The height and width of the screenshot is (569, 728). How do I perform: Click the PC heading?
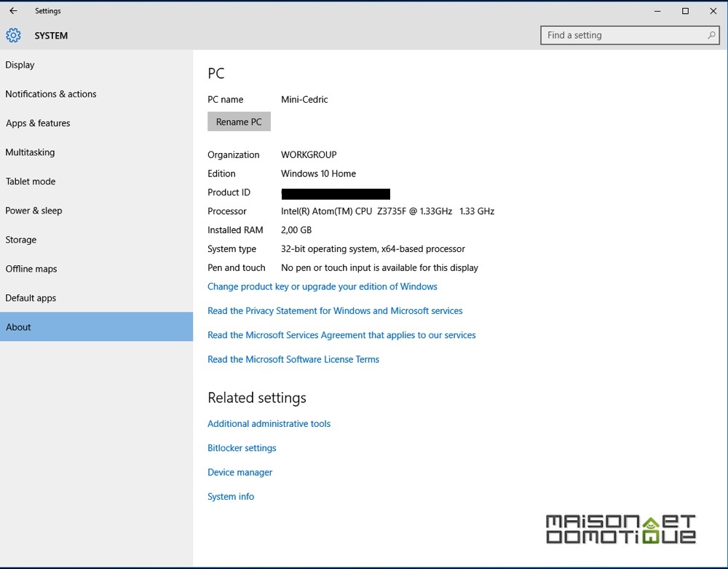click(x=216, y=74)
